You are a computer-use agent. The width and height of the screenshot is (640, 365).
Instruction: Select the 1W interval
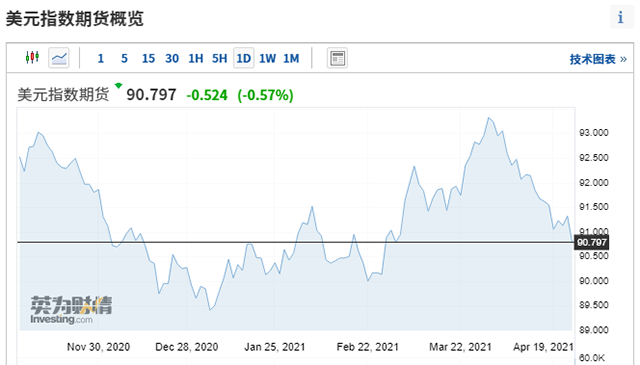[x=267, y=59]
